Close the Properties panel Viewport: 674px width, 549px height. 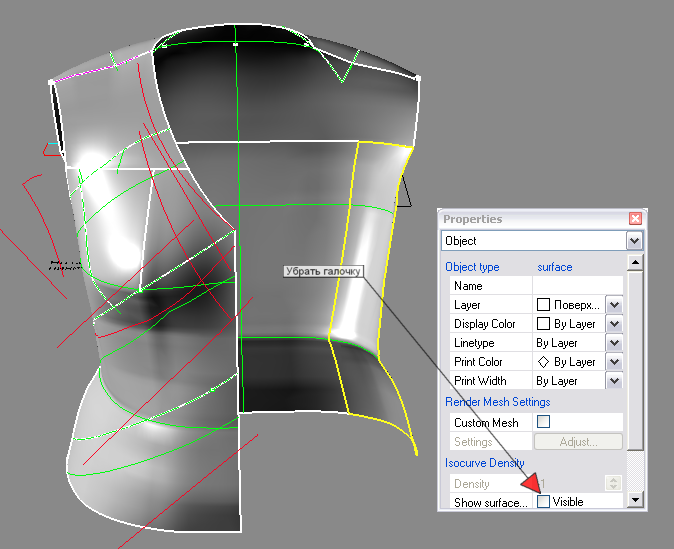click(634, 219)
